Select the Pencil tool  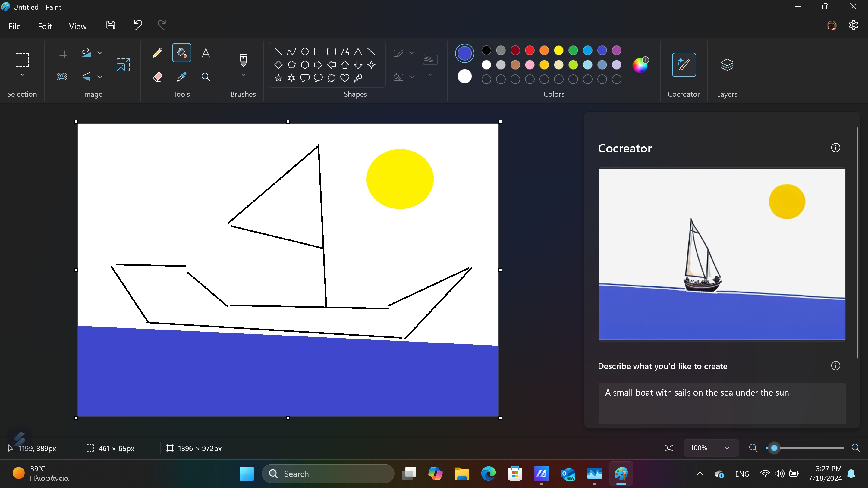(157, 53)
